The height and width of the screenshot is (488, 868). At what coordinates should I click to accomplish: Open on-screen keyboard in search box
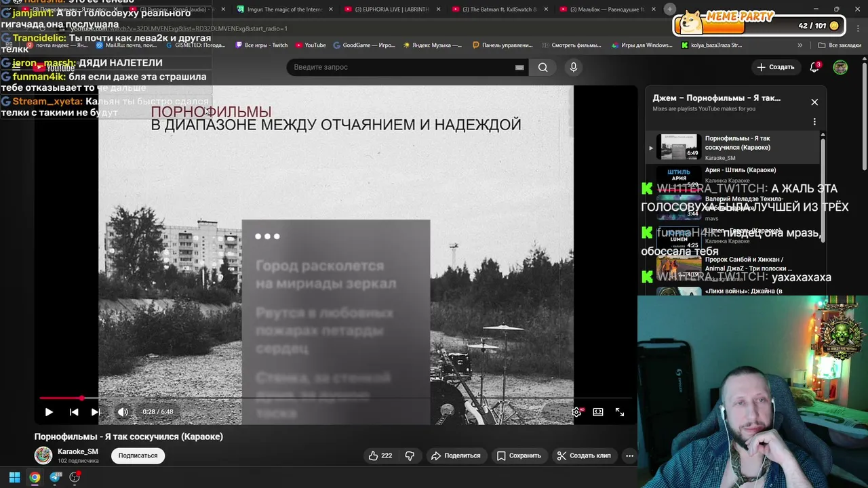coord(519,67)
